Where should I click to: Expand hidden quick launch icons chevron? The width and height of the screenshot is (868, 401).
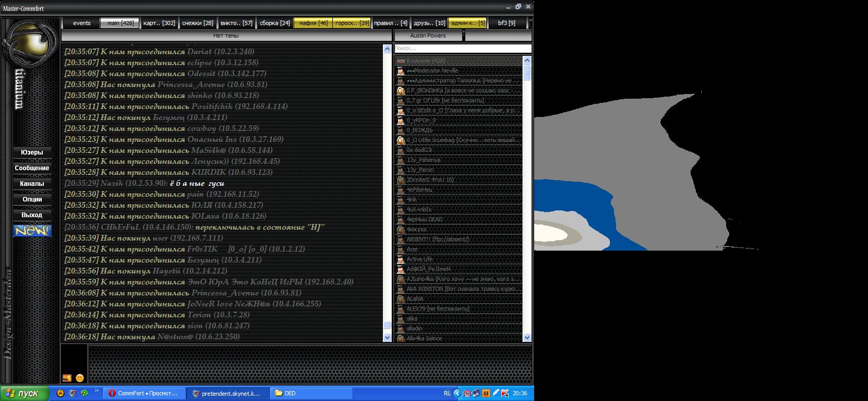[97, 391]
